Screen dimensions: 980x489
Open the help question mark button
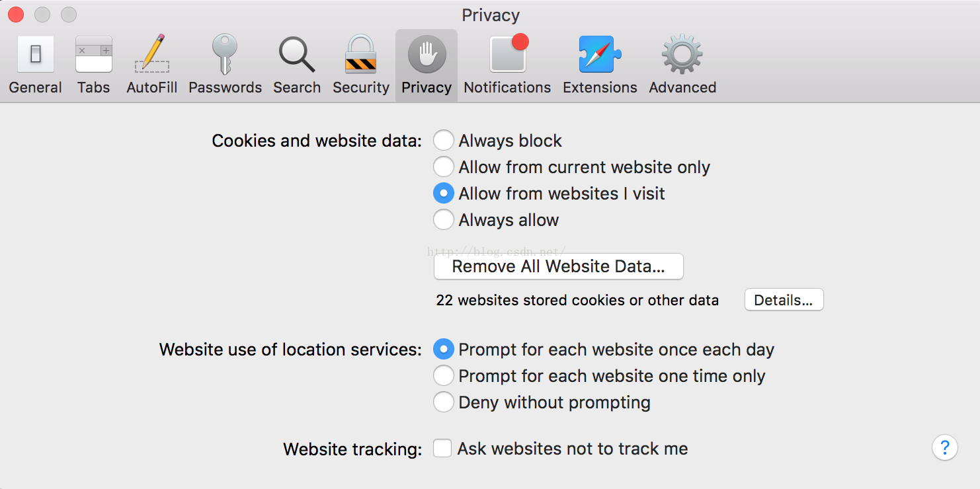coord(945,447)
